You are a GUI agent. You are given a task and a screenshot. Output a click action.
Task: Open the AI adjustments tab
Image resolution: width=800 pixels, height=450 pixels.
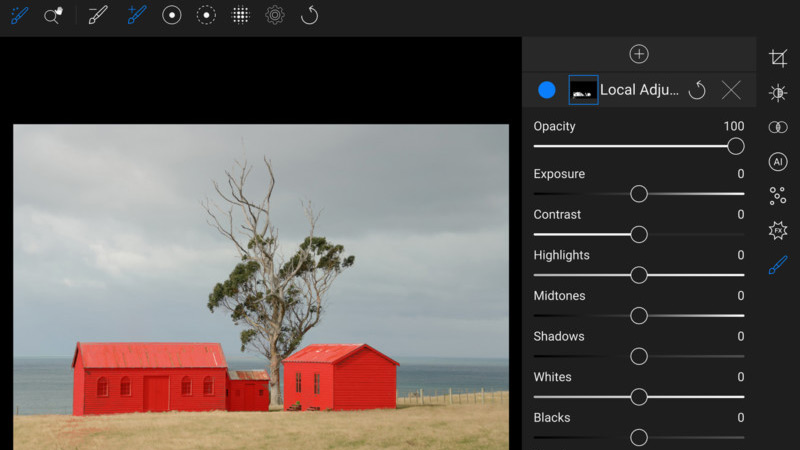coord(778,162)
